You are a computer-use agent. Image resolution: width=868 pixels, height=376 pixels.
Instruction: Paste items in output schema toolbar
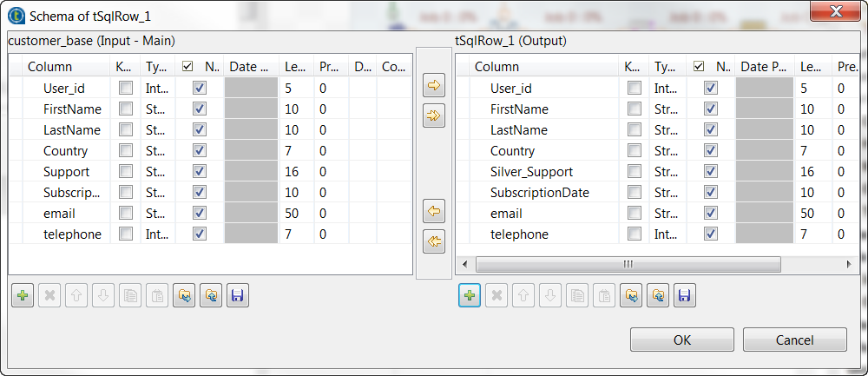coord(604,296)
